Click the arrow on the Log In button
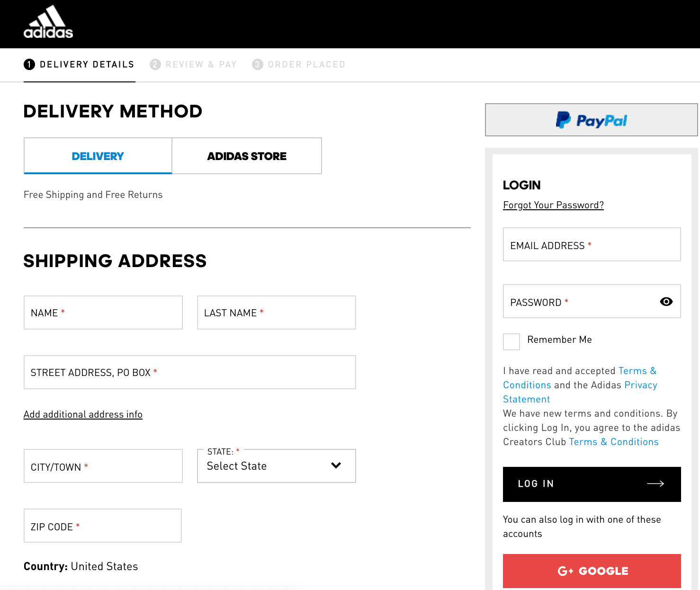Viewport: 700px width, 590px height. pos(655,483)
